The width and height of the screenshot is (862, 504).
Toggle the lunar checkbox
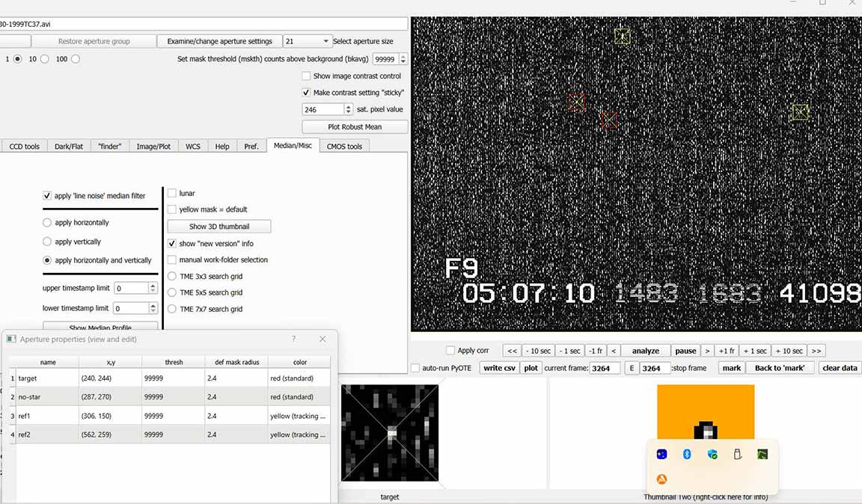(x=172, y=193)
